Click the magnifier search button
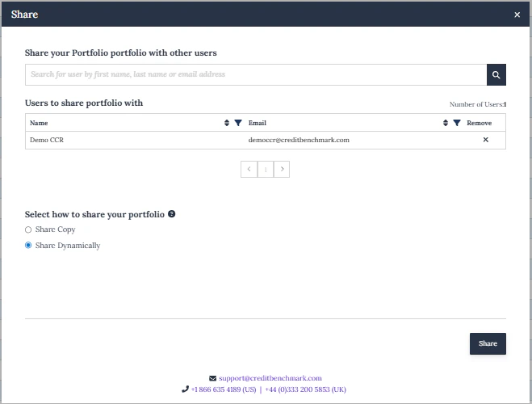This screenshot has height=404, width=532. point(496,74)
